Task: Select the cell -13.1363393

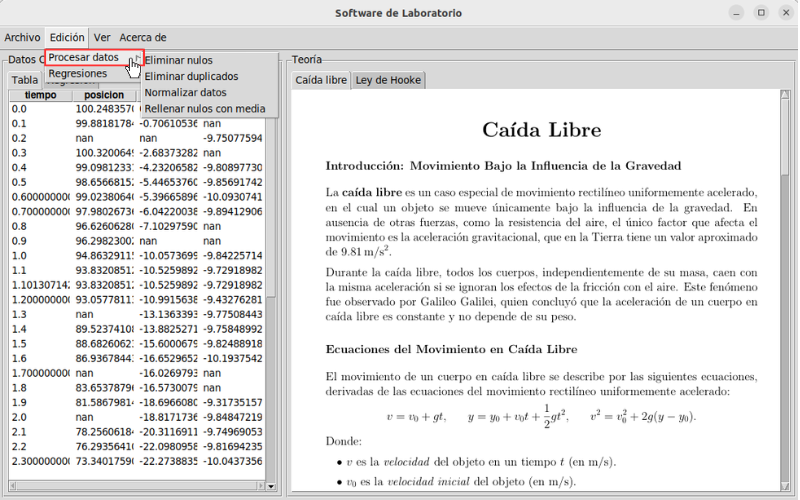Action: click(x=168, y=315)
